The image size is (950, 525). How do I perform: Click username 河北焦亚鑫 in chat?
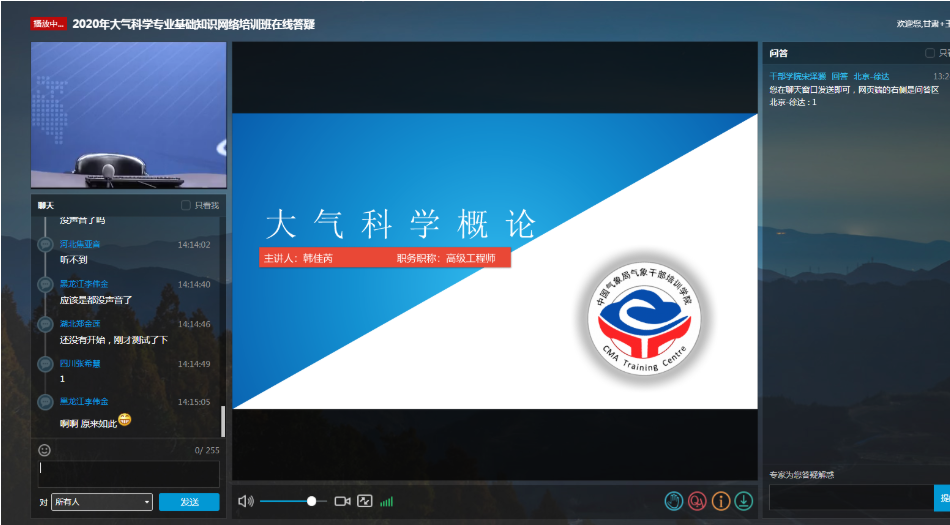point(79,244)
